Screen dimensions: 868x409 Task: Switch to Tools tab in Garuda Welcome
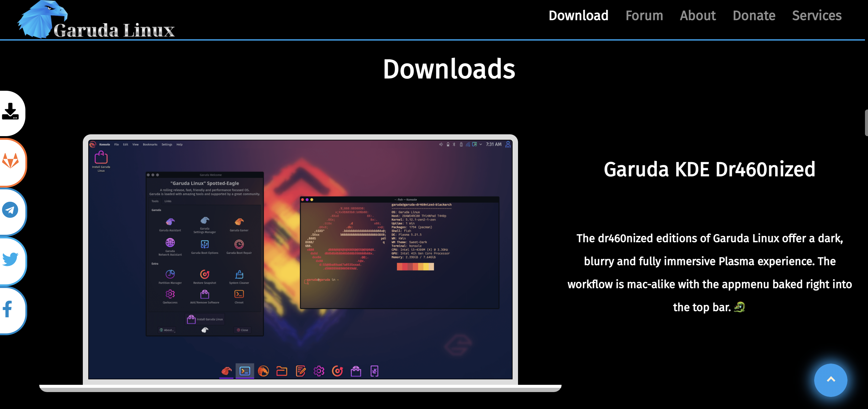pos(155,201)
